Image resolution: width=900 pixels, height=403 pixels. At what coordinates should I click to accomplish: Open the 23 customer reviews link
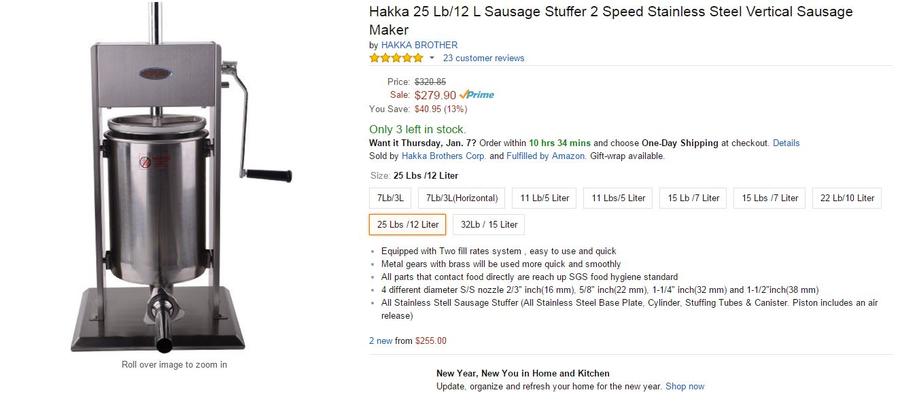[x=483, y=58]
